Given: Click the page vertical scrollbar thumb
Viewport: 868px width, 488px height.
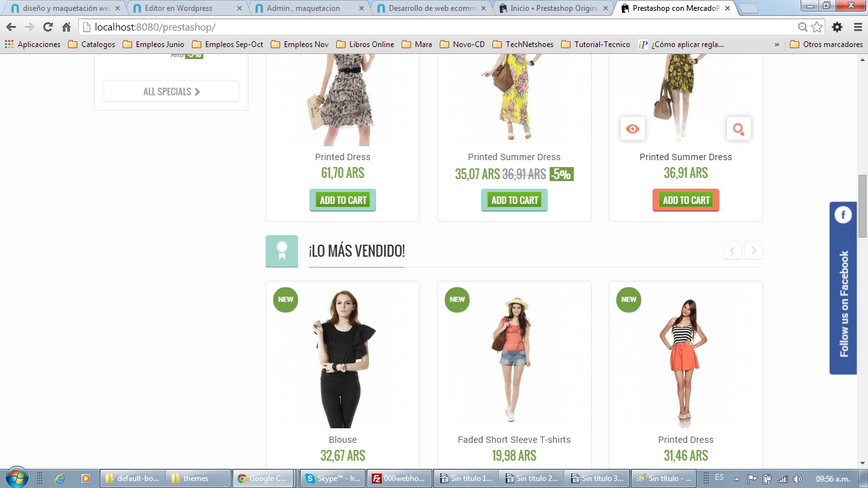Looking at the screenshot, I should point(862,206).
